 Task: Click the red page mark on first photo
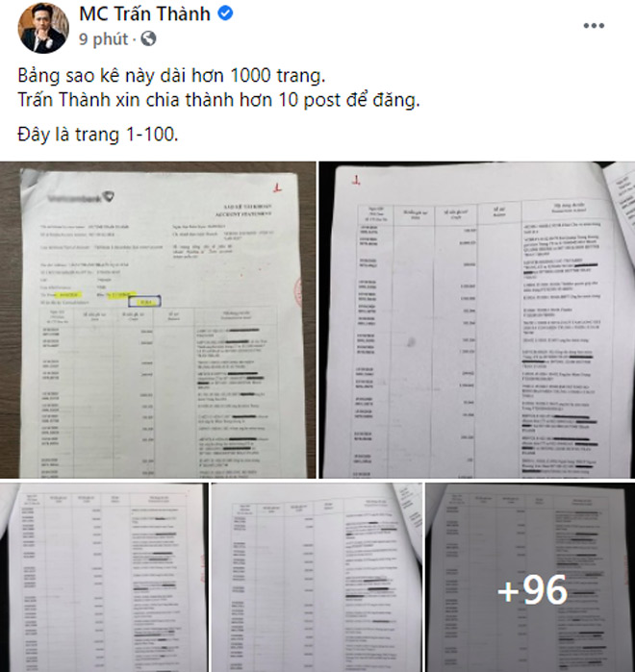pos(278,187)
